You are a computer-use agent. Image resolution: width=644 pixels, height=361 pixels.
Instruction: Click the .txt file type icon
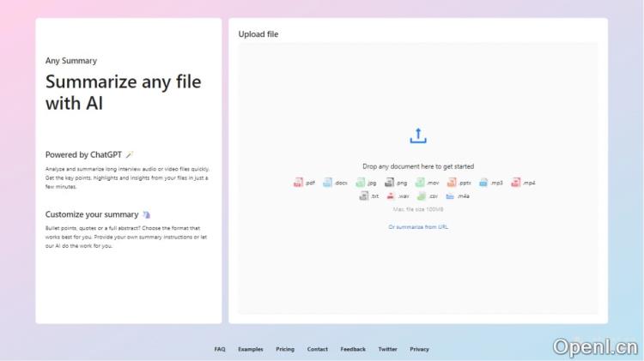(x=364, y=196)
